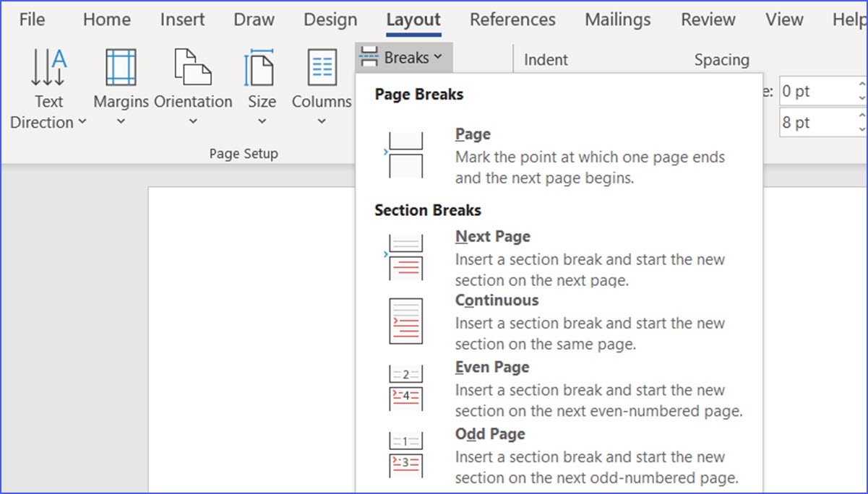Insert a Continuous section break

tap(497, 300)
